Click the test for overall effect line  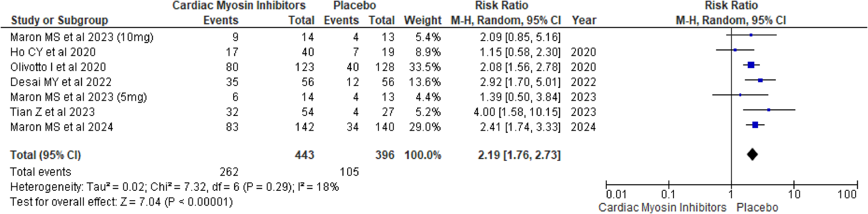[x=122, y=202]
